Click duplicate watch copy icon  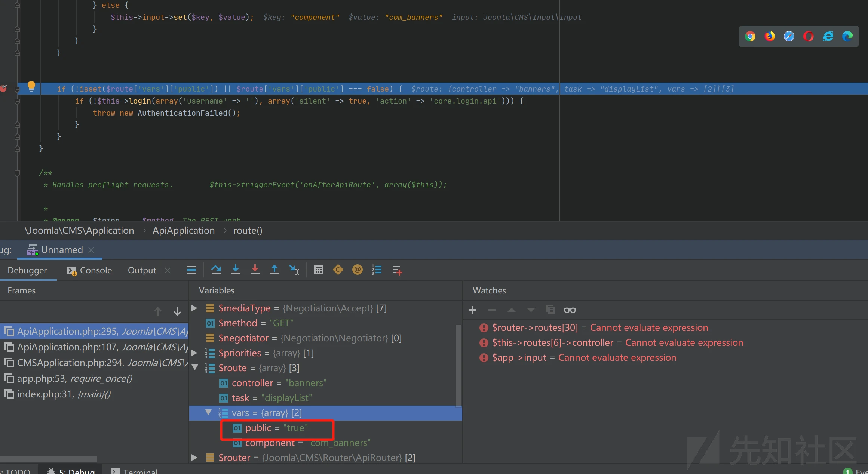point(550,310)
